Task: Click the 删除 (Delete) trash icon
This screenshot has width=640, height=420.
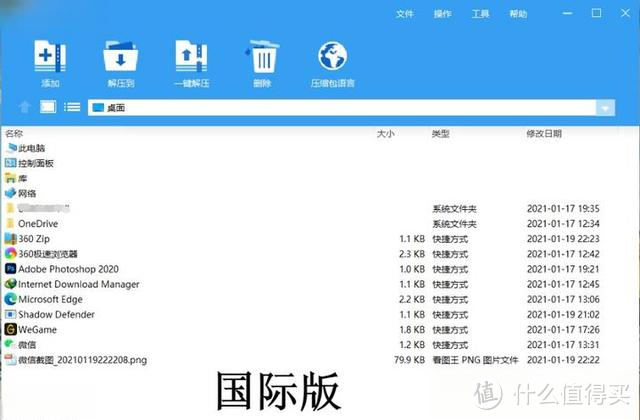Action: [x=262, y=56]
